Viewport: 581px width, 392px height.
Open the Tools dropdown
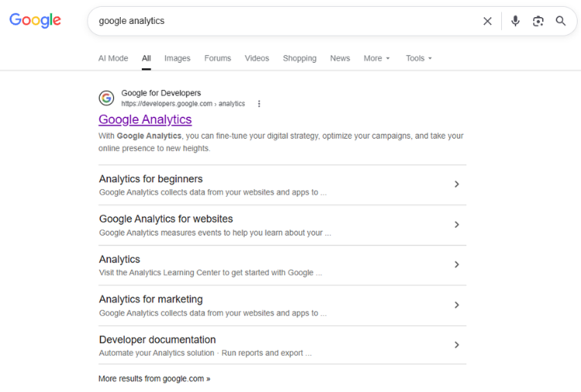coord(418,58)
